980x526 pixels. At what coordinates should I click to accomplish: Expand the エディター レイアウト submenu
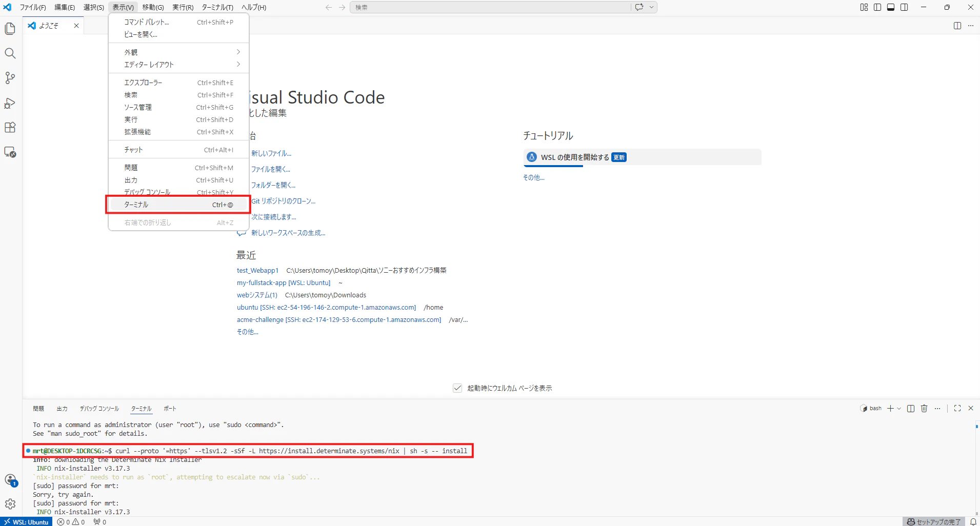pos(178,65)
